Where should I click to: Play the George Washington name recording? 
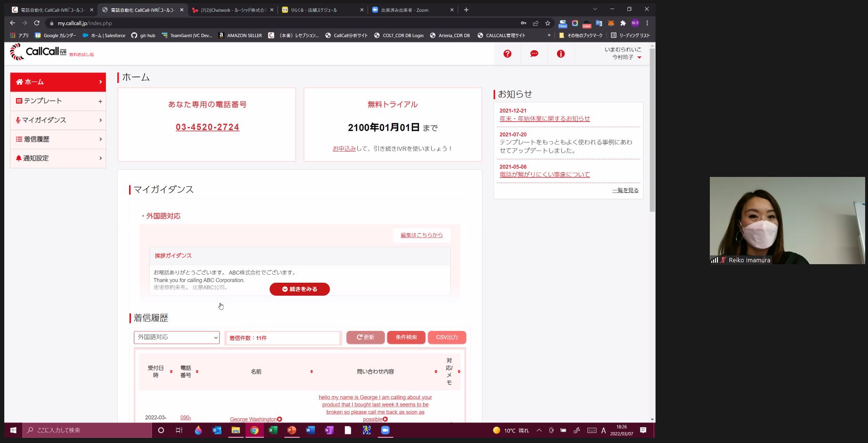[x=280, y=419]
